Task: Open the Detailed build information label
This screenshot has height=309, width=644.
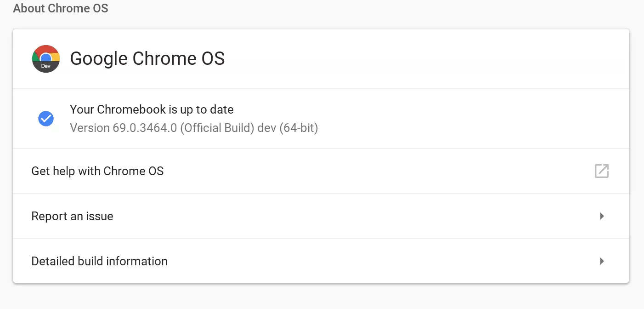Action: (99, 261)
